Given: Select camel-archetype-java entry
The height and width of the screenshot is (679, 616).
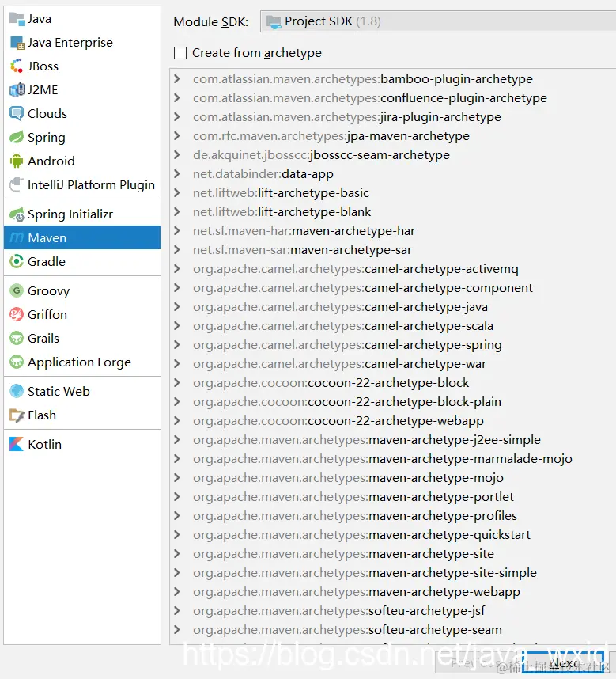Looking at the screenshot, I should pos(340,307).
